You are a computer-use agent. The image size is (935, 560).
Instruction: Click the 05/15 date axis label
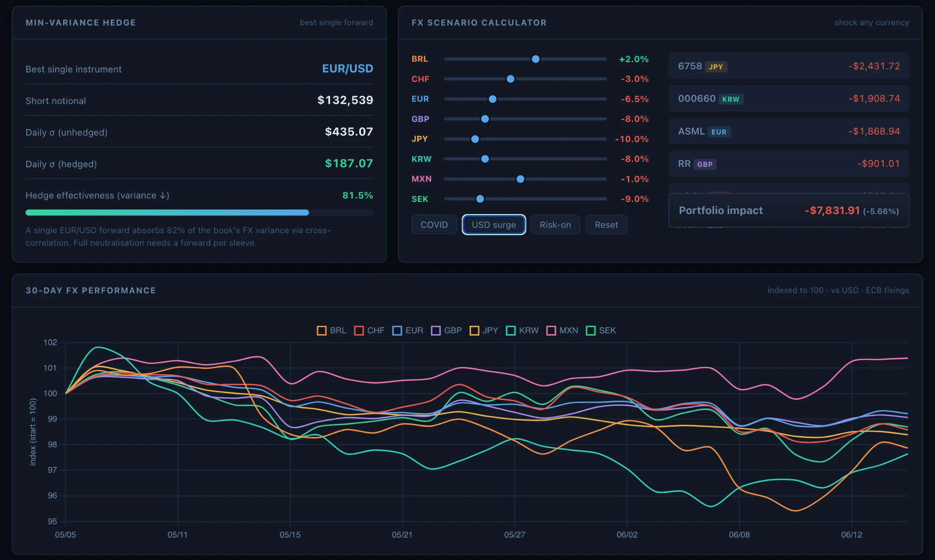pyautogui.click(x=290, y=535)
